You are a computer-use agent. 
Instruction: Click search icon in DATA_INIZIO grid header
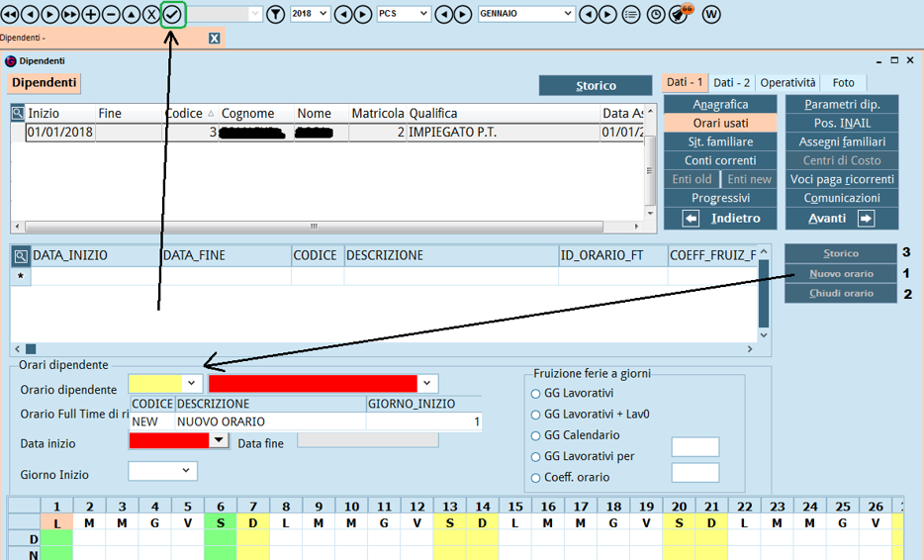(x=21, y=256)
